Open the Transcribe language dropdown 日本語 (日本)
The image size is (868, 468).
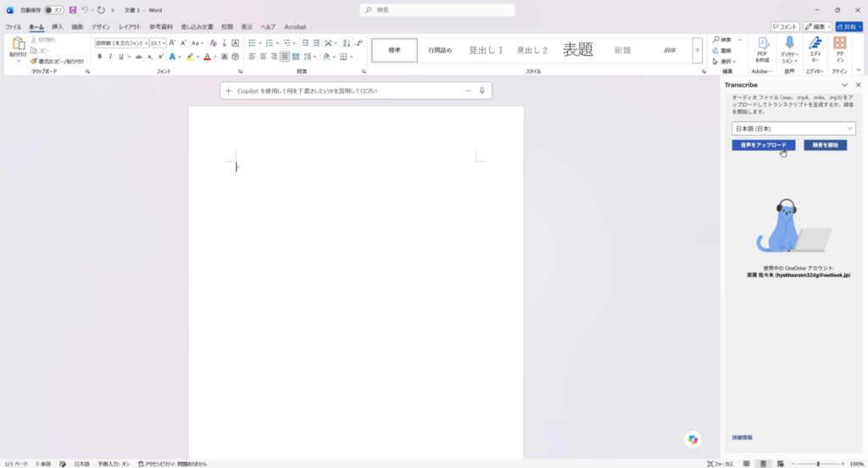coord(793,129)
